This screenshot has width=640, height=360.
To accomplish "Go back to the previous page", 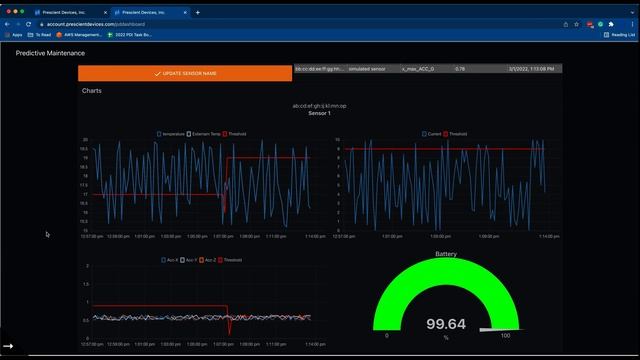I will click(7, 24).
